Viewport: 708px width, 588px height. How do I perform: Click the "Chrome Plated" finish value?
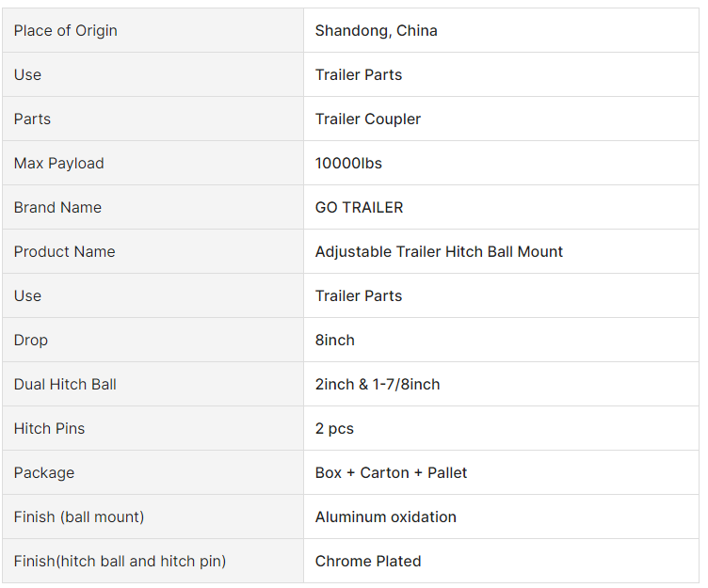[367, 561]
